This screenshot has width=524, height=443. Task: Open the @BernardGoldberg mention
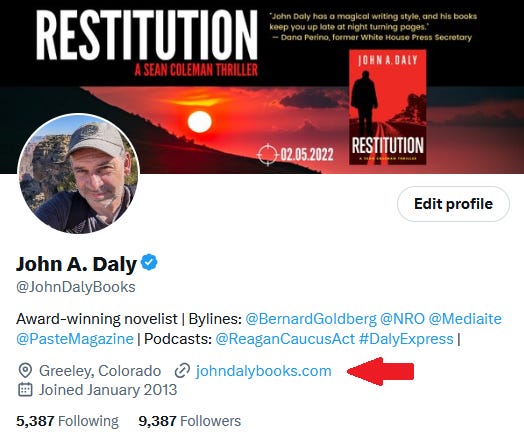pos(311,319)
